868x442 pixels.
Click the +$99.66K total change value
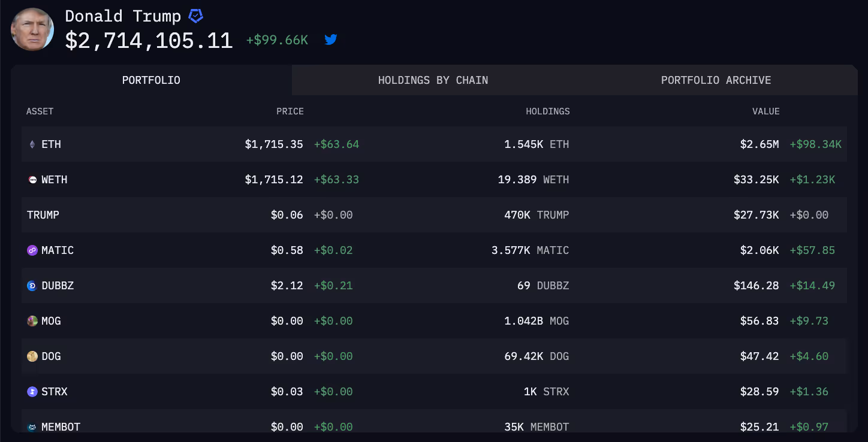tap(277, 40)
